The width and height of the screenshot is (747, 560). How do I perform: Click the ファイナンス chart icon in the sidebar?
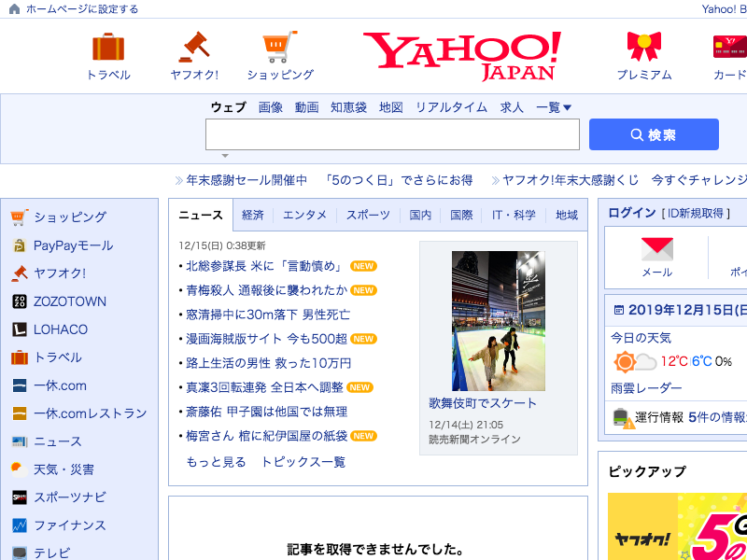click(x=20, y=525)
